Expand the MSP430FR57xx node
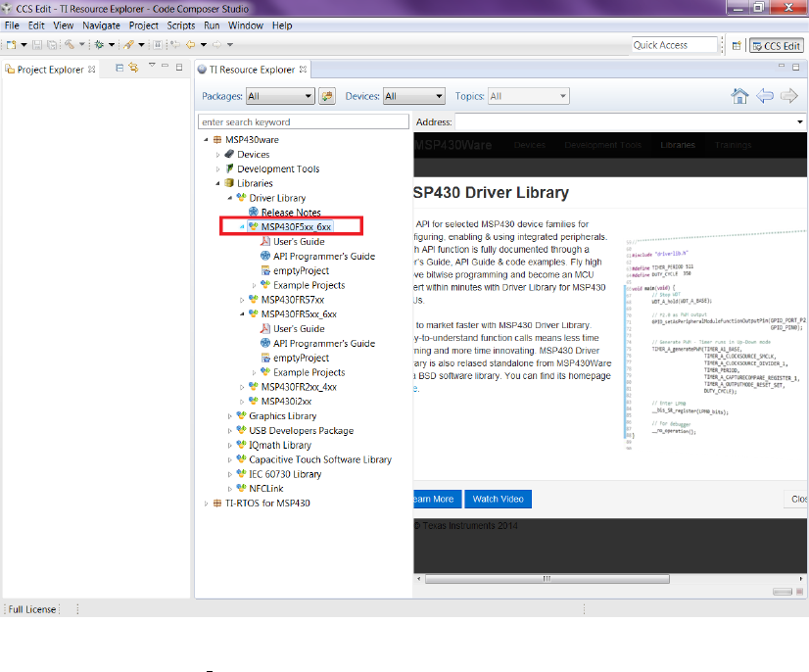809x672 pixels. click(242, 300)
